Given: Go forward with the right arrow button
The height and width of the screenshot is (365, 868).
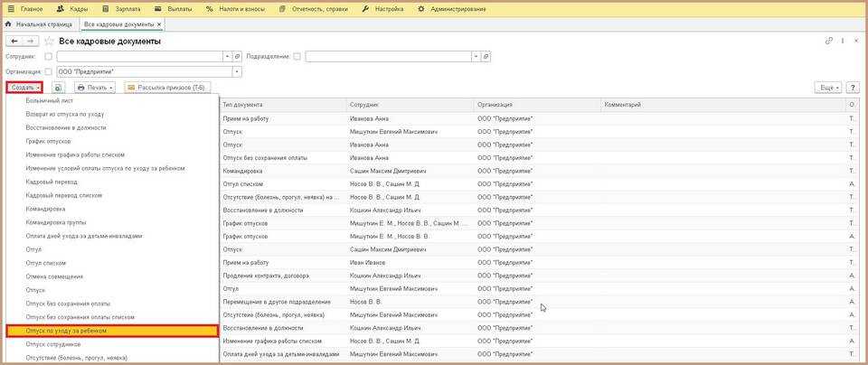Looking at the screenshot, I should click(x=31, y=41).
